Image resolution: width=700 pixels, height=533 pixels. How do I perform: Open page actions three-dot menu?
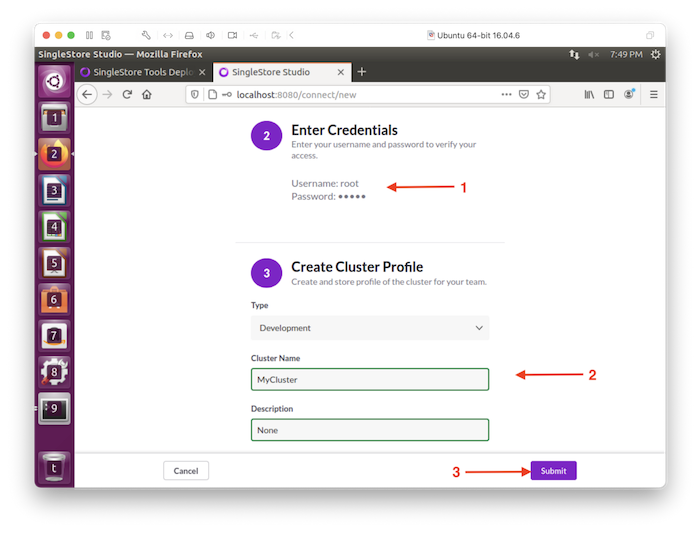click(506, 95)
